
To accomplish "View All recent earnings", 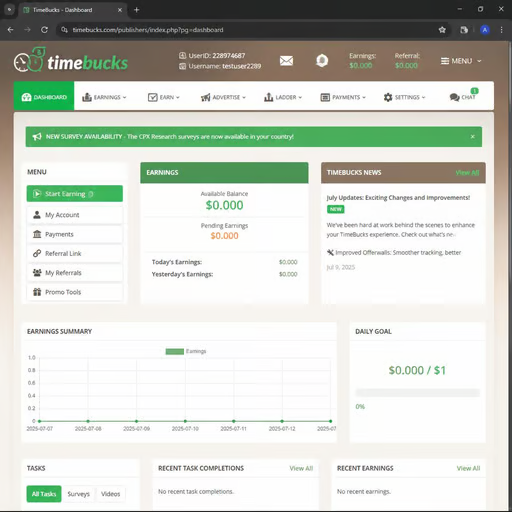I will tap(468, 468).
